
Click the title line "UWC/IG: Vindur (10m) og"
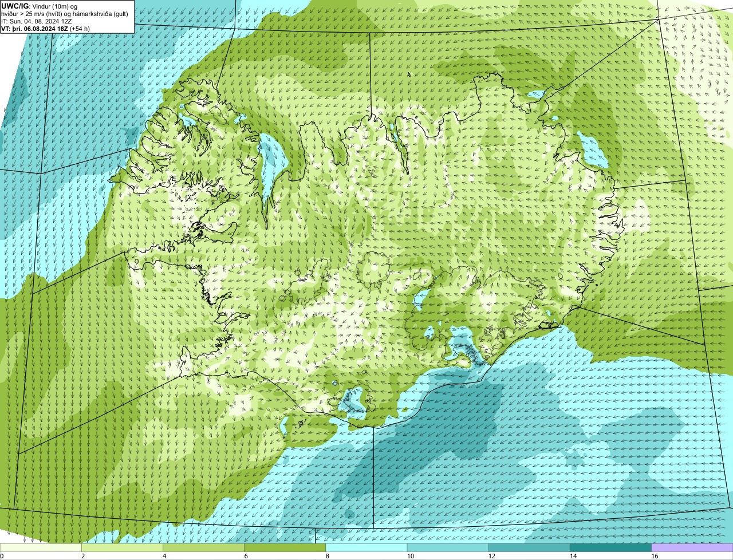click(39, 6)
